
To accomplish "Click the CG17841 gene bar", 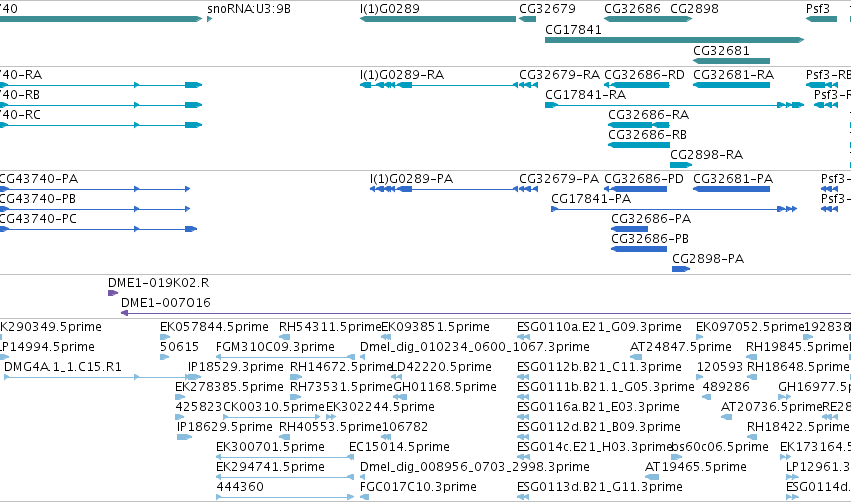I will click(x=674, y=40).
